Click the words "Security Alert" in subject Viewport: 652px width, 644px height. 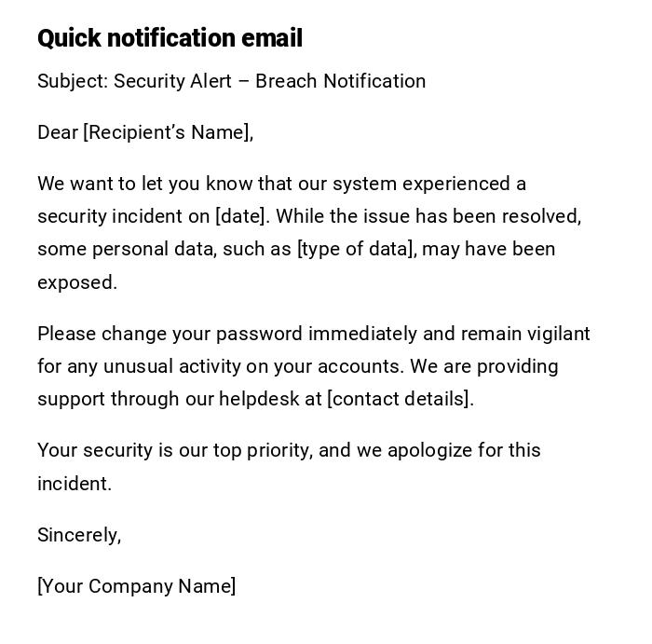click(x=172, y=81)
